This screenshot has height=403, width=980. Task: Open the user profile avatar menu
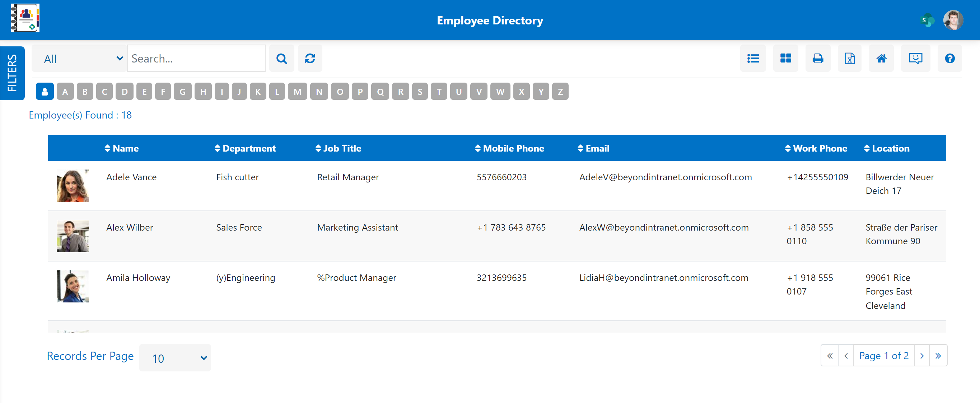(953, 20)
